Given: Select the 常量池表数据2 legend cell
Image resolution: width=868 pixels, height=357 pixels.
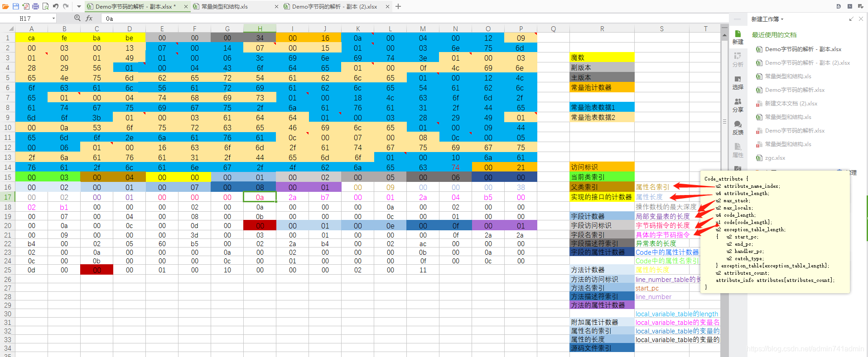Looking at the screenshot, I should tap(602, 117).
